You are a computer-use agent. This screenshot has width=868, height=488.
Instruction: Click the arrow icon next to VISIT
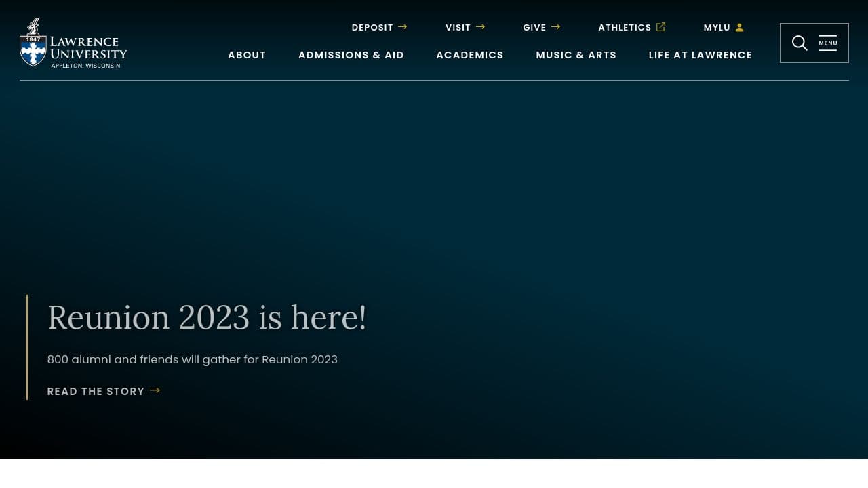(481, 27)
